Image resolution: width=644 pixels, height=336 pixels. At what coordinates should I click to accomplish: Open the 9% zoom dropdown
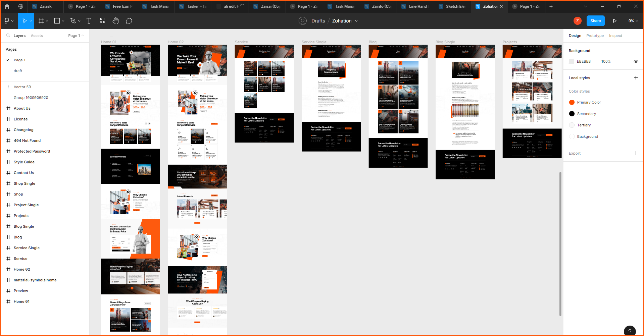point(633,21)
